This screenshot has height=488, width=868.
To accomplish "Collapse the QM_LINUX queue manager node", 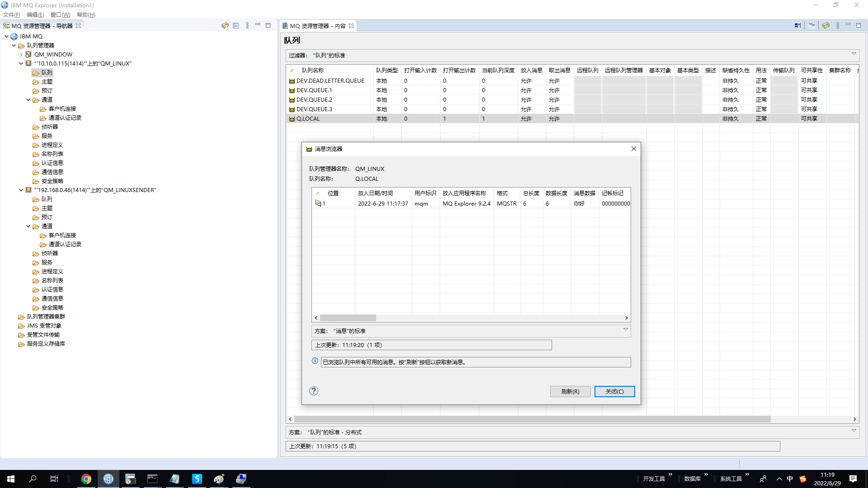I will coord(21,64).
